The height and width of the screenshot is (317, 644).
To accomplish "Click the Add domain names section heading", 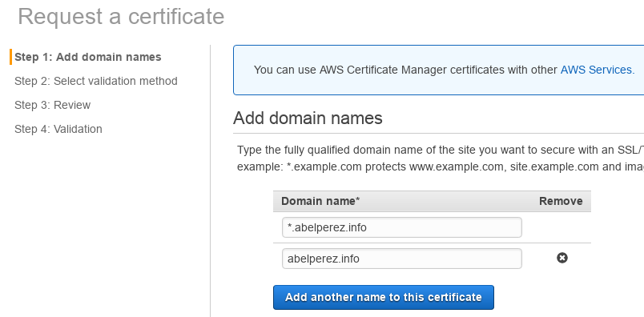I will coord(308,118).
